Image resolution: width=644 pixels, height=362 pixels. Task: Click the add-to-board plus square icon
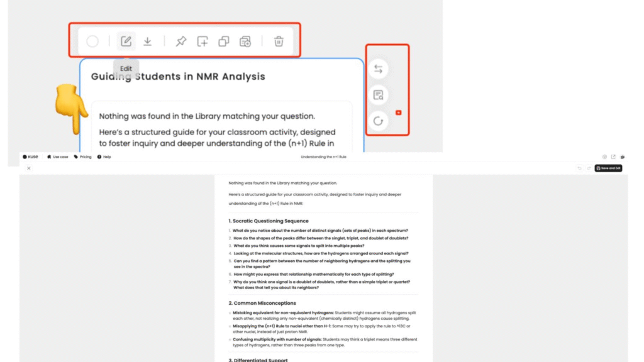pyautogui.click(x=203, y=41)
